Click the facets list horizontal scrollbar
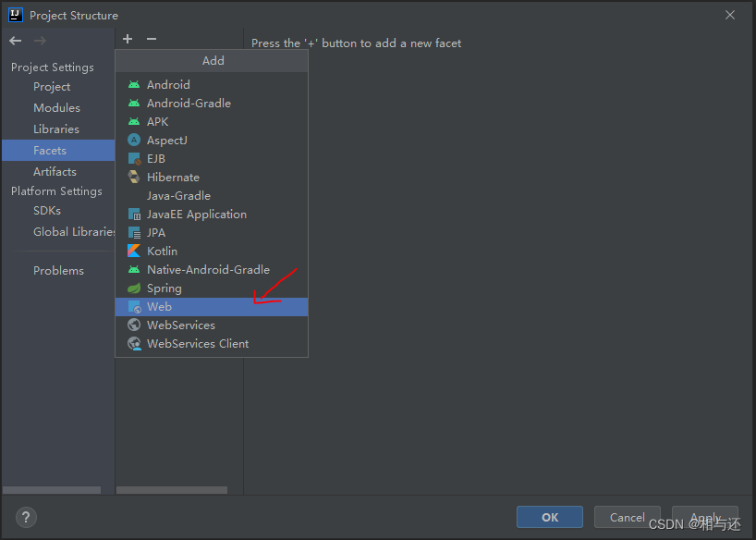The height and width of the screenshot is (540, 756). 172,490
